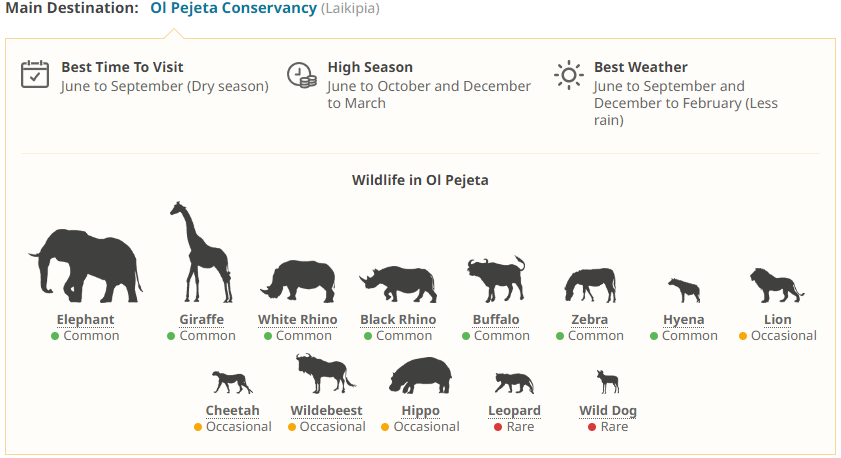This screenshot has width=841, height=458.
Task: Click the elephant silhouette icon
Action: tap(86, 266)
